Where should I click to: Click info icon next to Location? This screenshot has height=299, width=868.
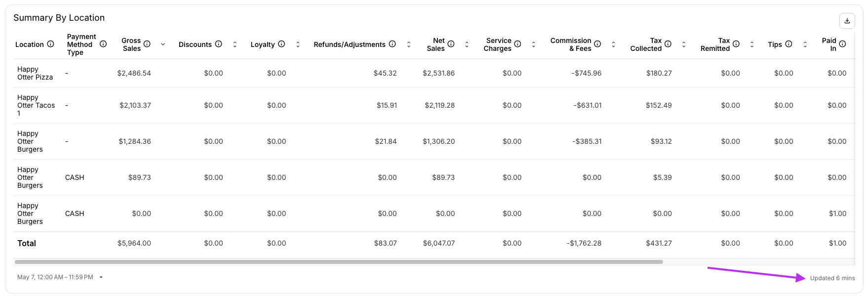[50, 44]
